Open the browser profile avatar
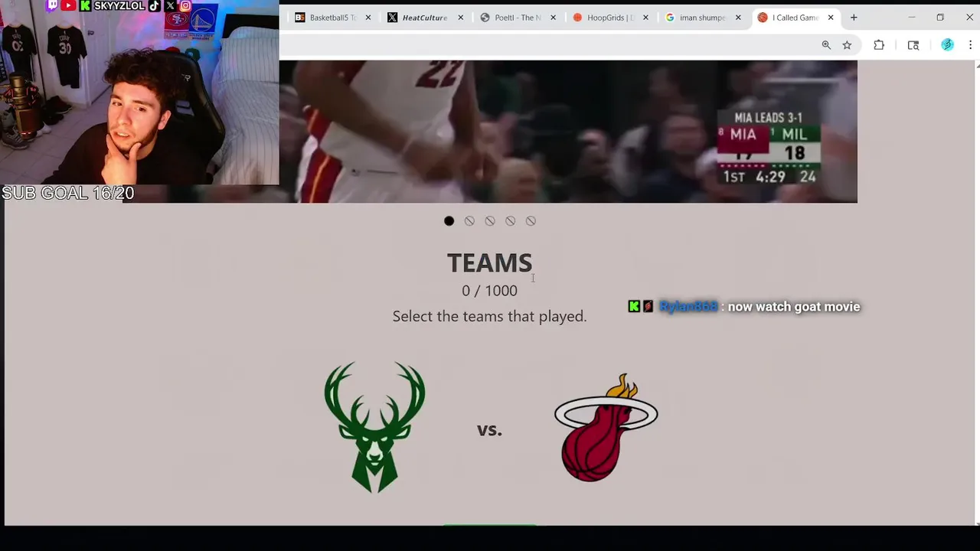Screen dimensions: 980x551 tap(948, 45)
